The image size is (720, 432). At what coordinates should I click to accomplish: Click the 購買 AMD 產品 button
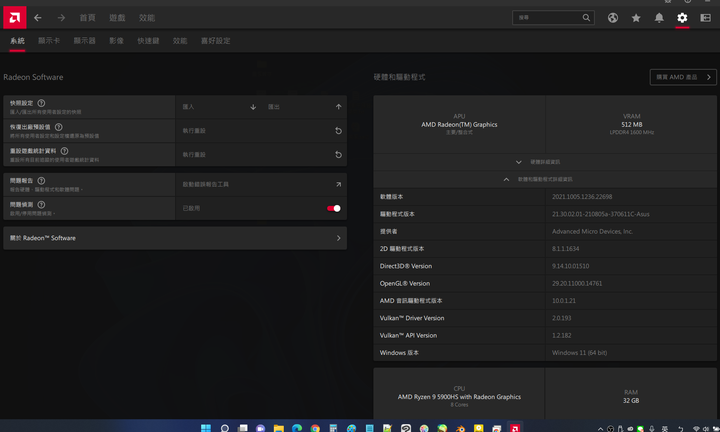coord(683,77)
